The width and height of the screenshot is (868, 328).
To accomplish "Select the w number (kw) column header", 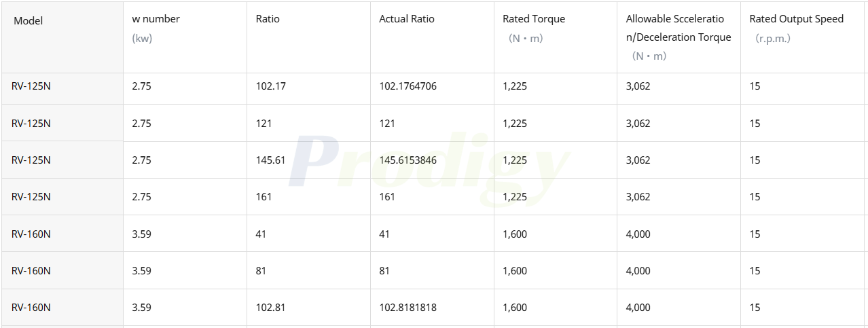I will (x=185, y=37).
